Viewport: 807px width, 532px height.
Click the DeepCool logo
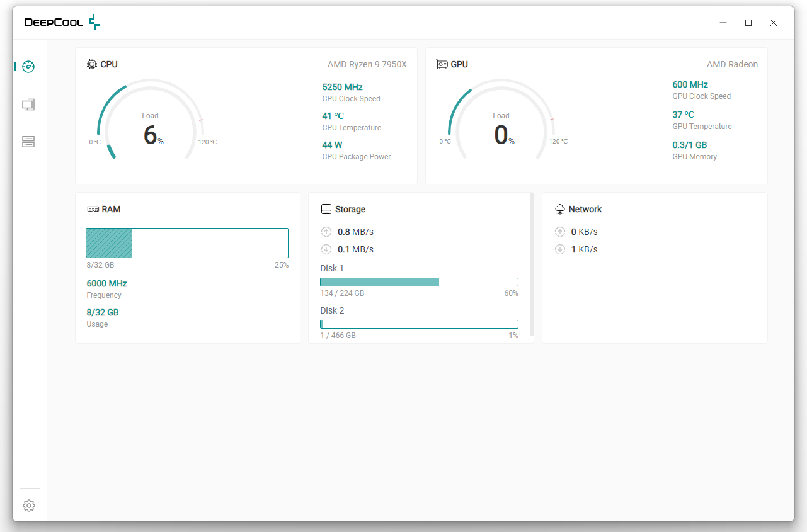[x=62, y=23]
